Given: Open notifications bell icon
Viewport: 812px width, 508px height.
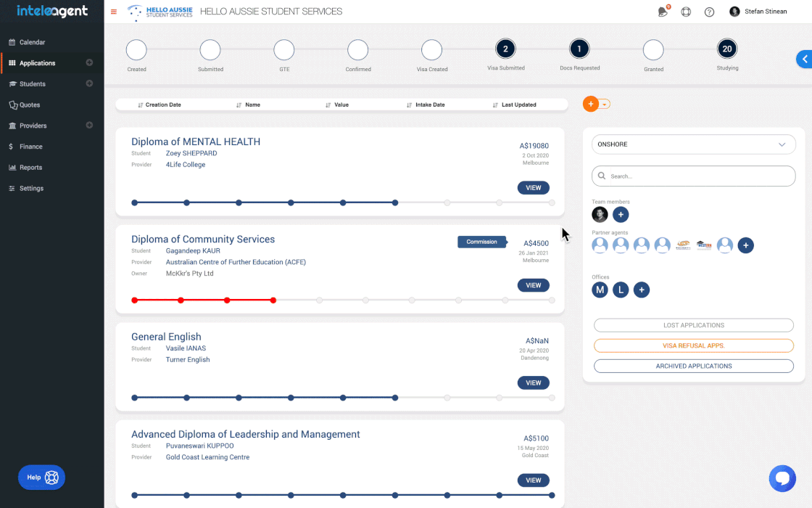Looking at the screenshot, I should pyautogui.click(x=663, y=12).
